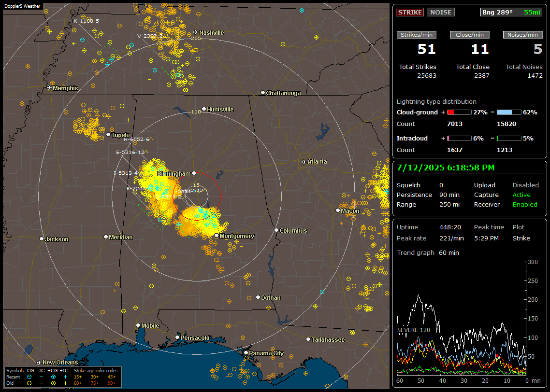Click the positive intracloud pink percentage bar
This screenshot has height=392, width=550.
coord(459,139)
